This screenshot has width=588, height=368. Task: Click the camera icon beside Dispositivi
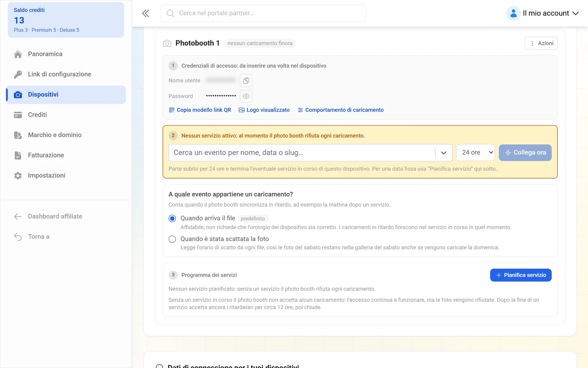[18, 94]
